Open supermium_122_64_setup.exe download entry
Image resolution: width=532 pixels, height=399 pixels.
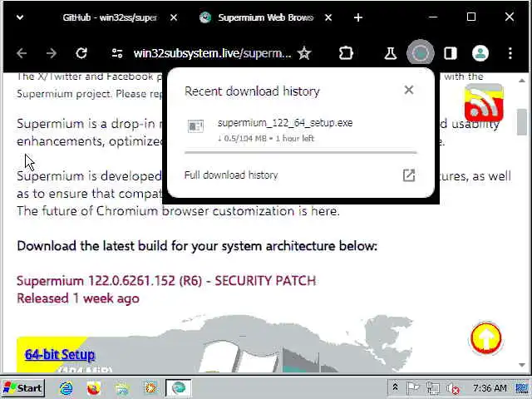(x=301, y=130)
